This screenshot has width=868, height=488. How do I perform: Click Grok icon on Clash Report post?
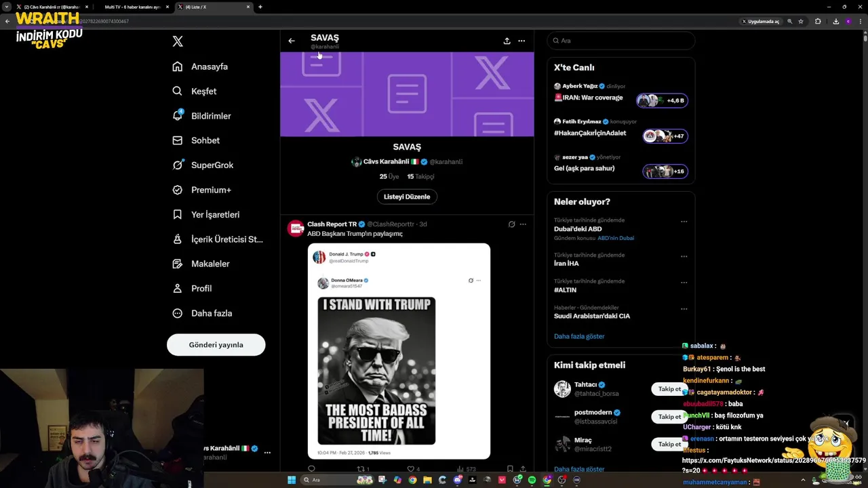(x=512, y=224)
